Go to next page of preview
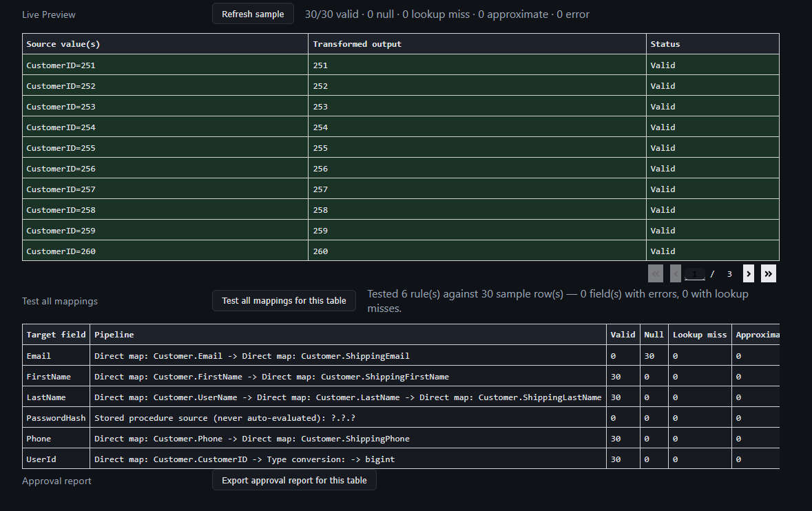 pos(749,274)
